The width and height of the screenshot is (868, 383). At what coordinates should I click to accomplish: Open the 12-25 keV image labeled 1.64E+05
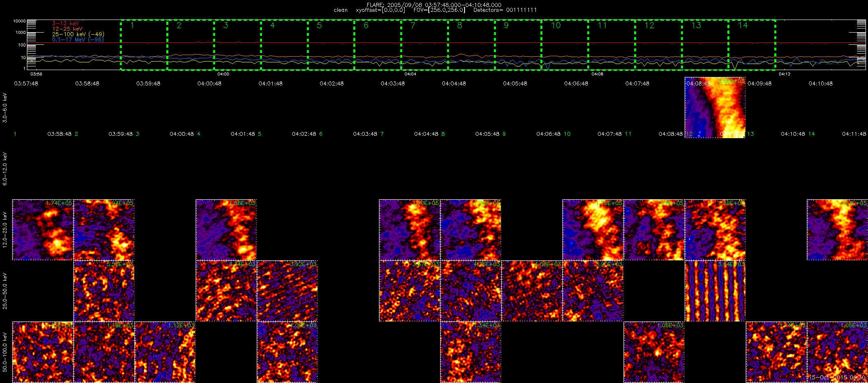837,230
